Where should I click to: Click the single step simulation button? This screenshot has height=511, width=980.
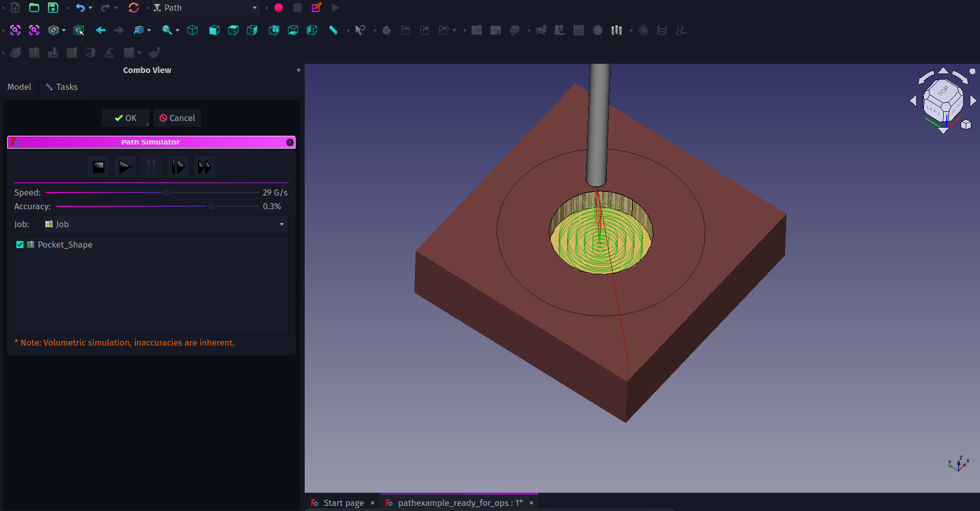point(178,167)
